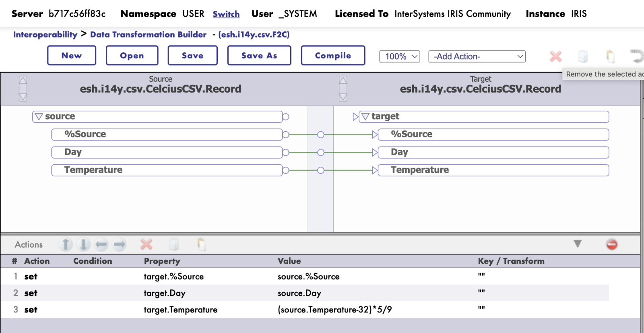Click the Value column header
Viewport: 644px width, 333px height.
click(289, 261)
